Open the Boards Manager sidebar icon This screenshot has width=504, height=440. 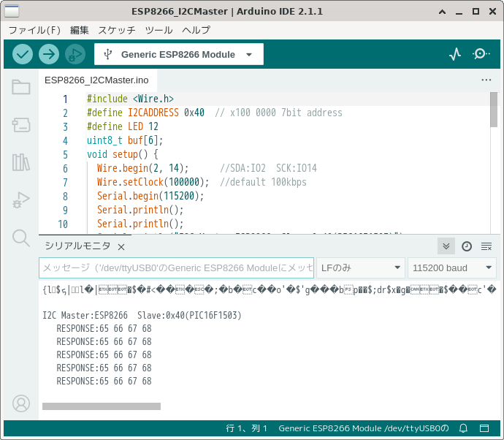tap(21, 125)
